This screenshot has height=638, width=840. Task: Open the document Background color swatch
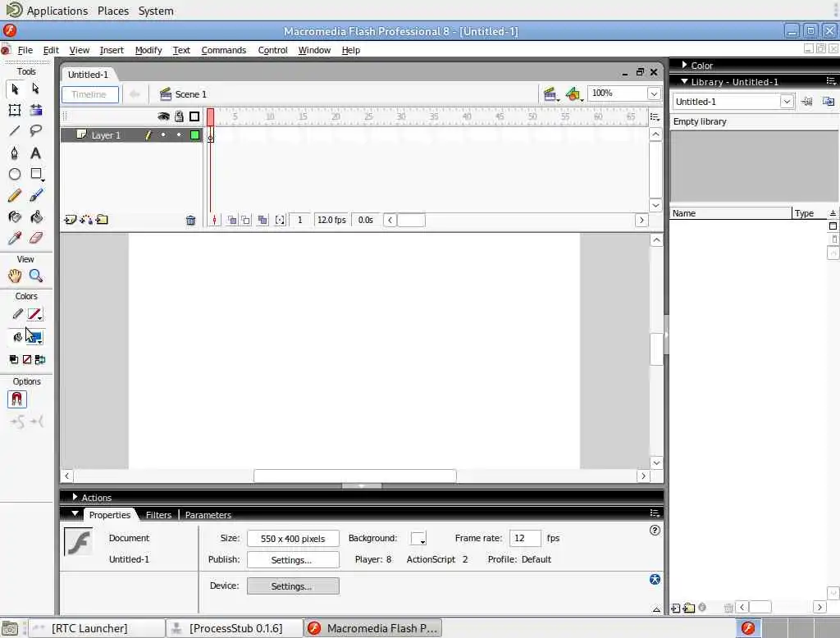(x=418, y=538)
